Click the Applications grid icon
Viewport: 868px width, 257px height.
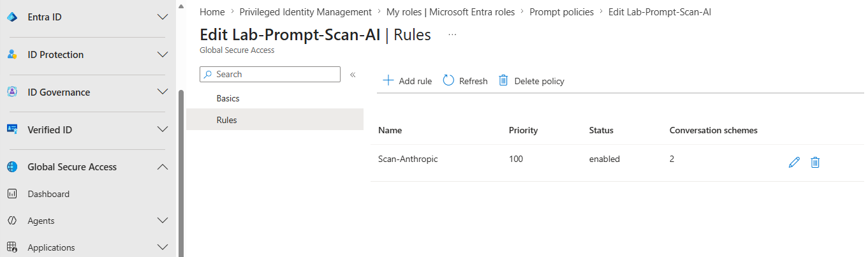(x=11, y=247)
